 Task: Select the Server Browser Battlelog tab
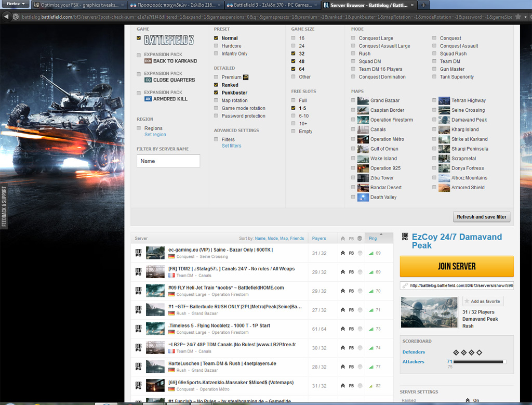(x=368, y=5)
